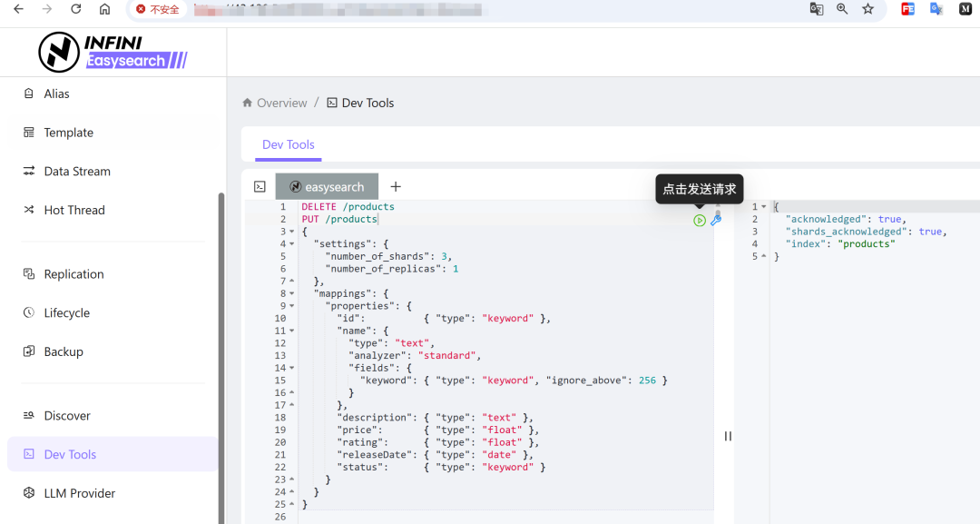Click the translate page icon
Screen dimensions: 980x524
pos(817,9)
